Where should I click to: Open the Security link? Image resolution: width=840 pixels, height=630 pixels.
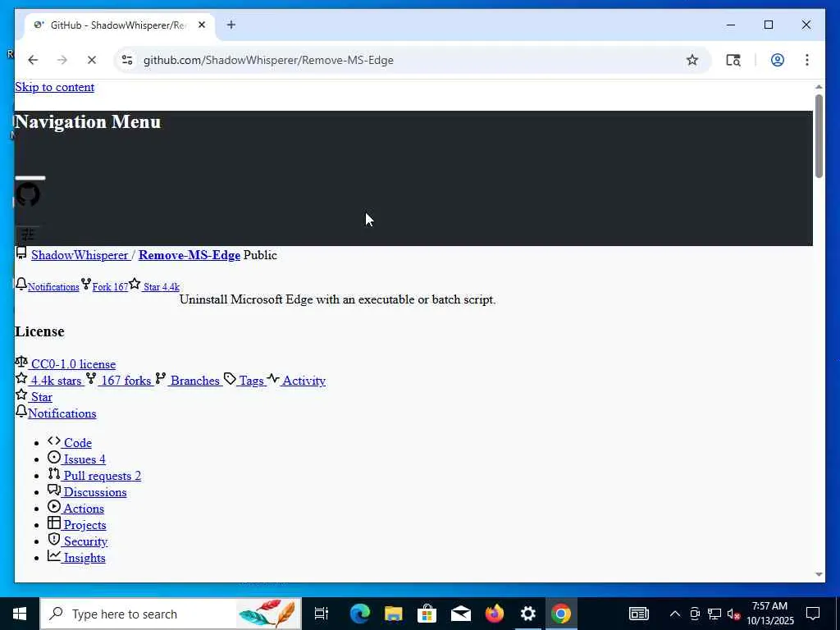[x=84, y=541]
